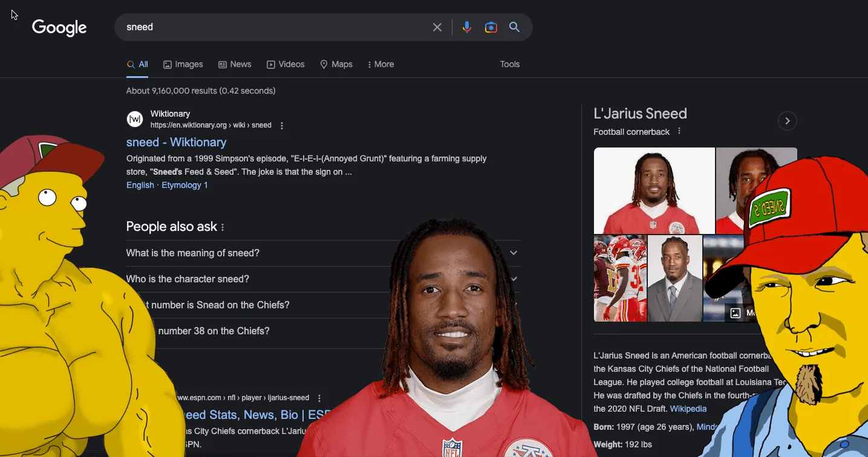Select the All results tab
The image size is (868, 457).
pos(137,65)
